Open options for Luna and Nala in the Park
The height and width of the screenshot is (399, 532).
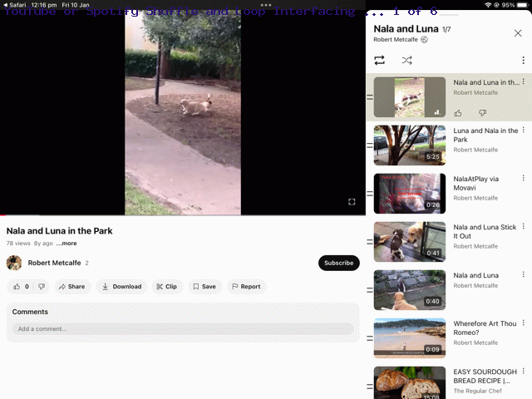click(524, 130)
